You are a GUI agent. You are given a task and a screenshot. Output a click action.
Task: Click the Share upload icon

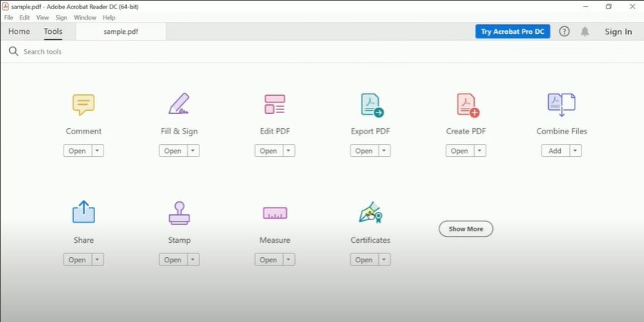pyautogui.click(x=83, y=212)
